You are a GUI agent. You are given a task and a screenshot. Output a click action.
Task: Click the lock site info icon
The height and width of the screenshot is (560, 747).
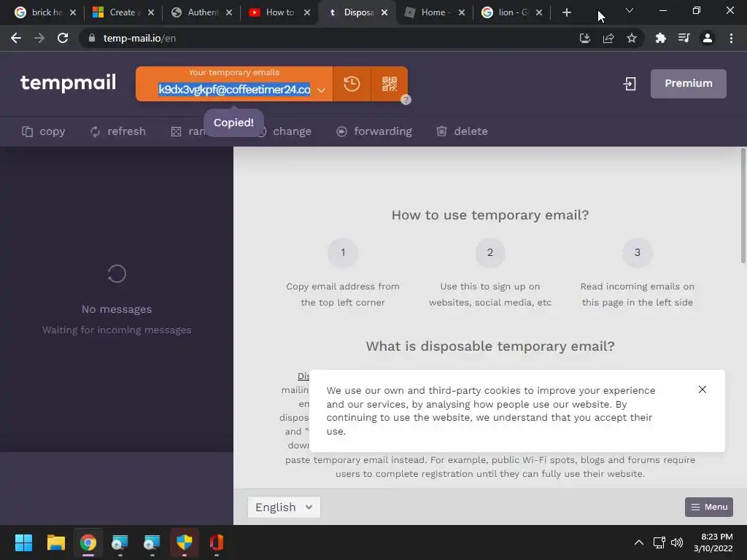(x=92, y=38)
